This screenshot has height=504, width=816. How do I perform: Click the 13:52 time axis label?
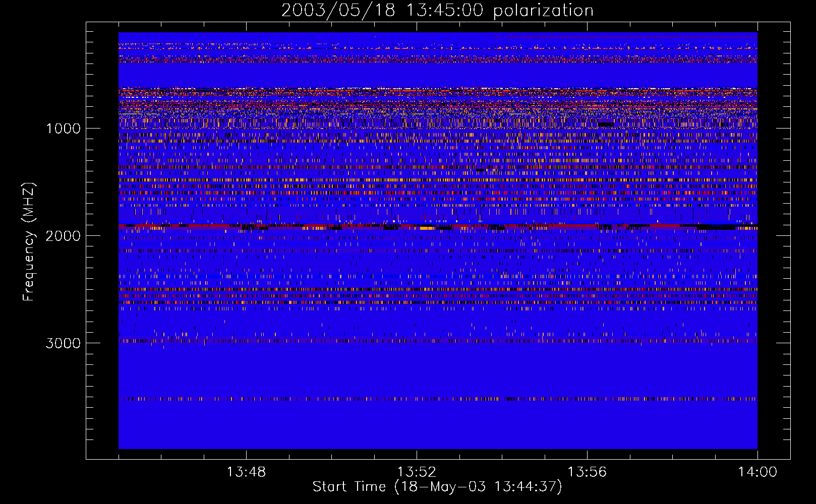[417, 472]
